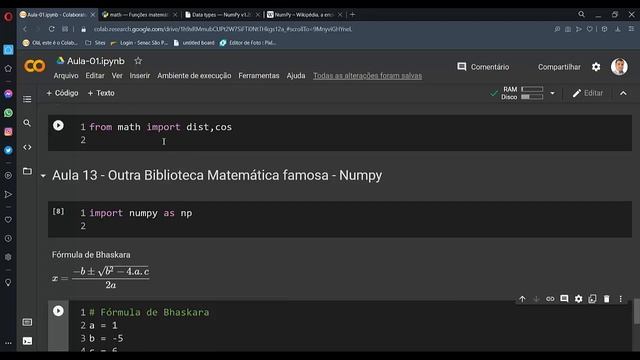
Task: Run the 'from math import' code cell
Action: pos(58,125)
